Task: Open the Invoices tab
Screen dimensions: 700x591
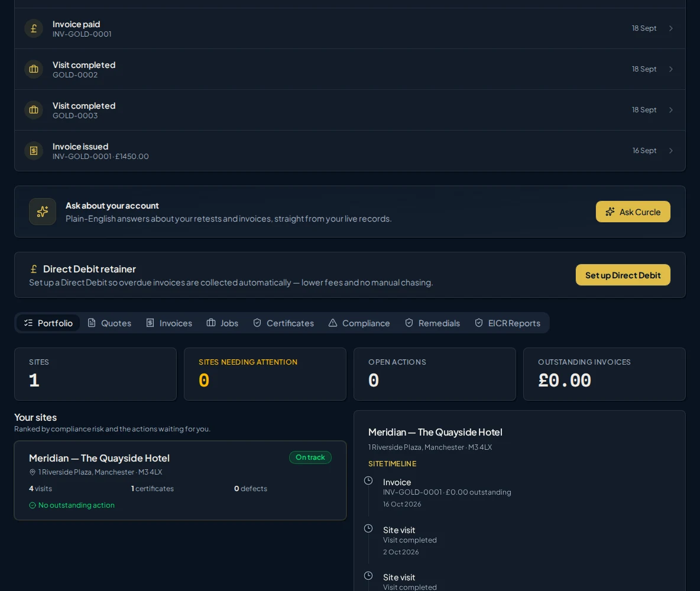Action: tap(169, 323)
